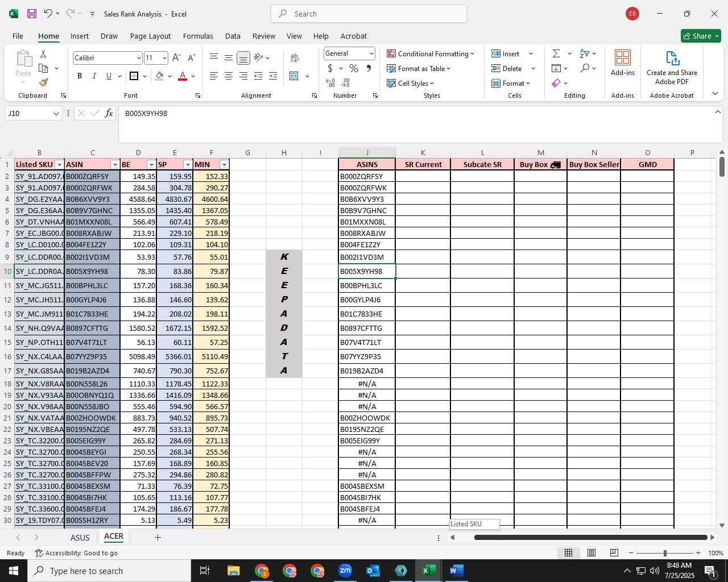This screenshot has width=728, height=582.
Task: Open the Word app in taskbar
Action: tap(456, 571)
